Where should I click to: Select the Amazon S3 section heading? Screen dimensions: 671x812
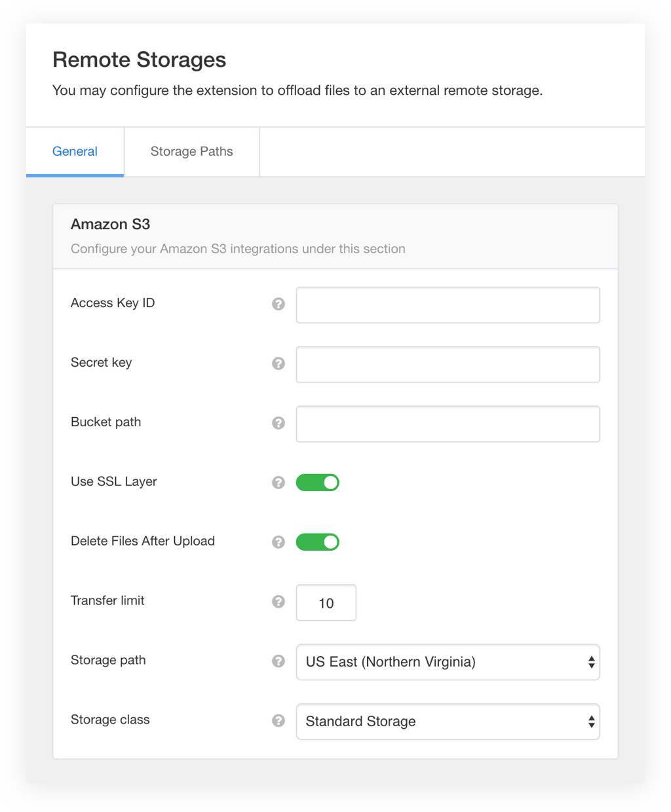click(x=111, y=225)
